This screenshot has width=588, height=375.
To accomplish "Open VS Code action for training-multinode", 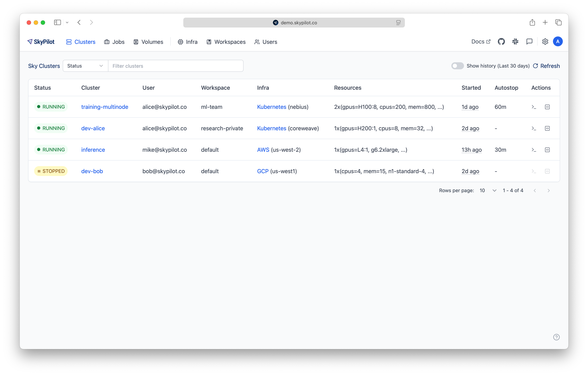I will (x=547, y=107).
